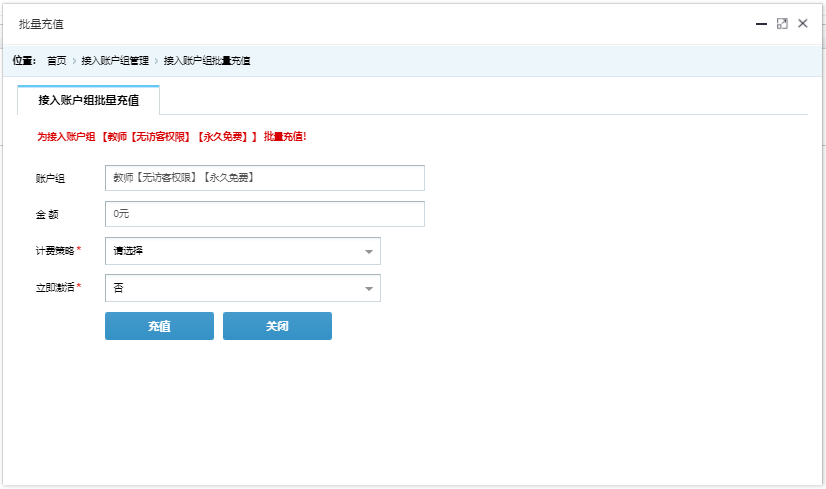The width and height of the screenshot is (826, 489).
Task: Select the 接入账户组批量充值 tab
Action: pyautogui.click(x=88, y=100)
